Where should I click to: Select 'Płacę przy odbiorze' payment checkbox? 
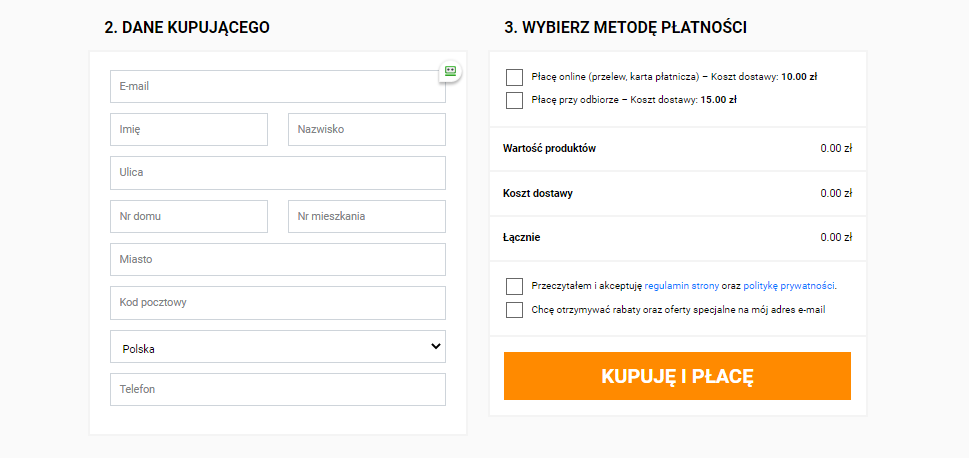pyautogui.click(x=515, y=100)
